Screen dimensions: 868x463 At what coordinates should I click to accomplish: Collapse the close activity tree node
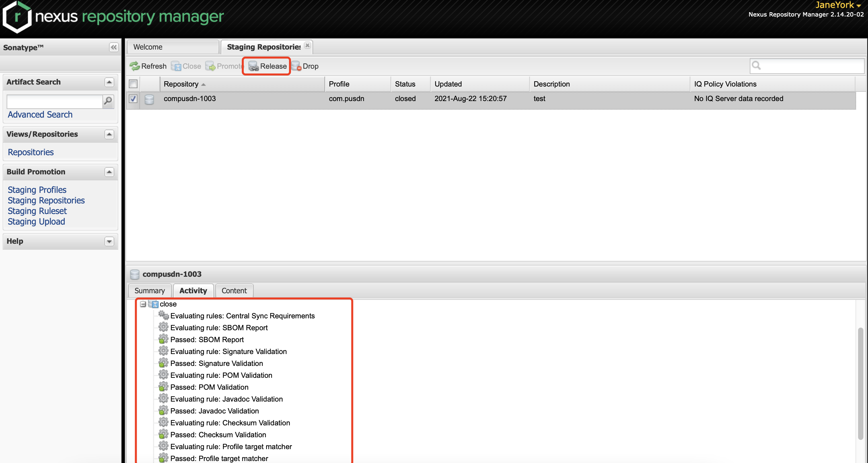click(143, 304)
